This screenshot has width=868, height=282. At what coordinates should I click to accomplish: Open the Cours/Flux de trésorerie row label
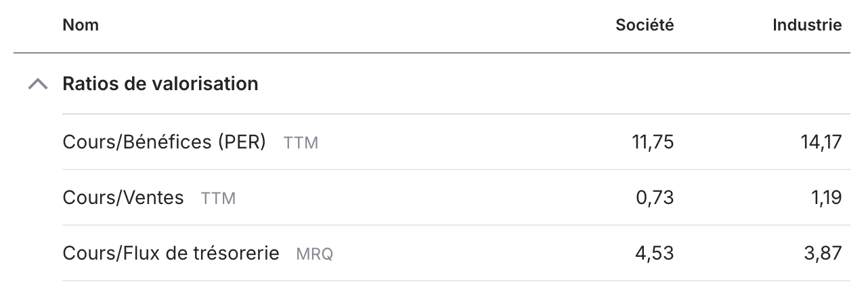[171, 254]
